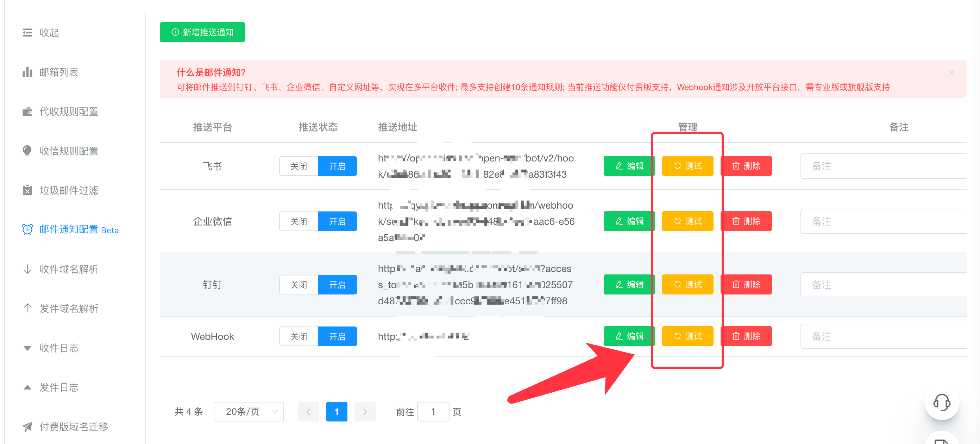Test the 钉钉 push notification
The height and width of the screenshot is (444, 980).
pos(688,285)
